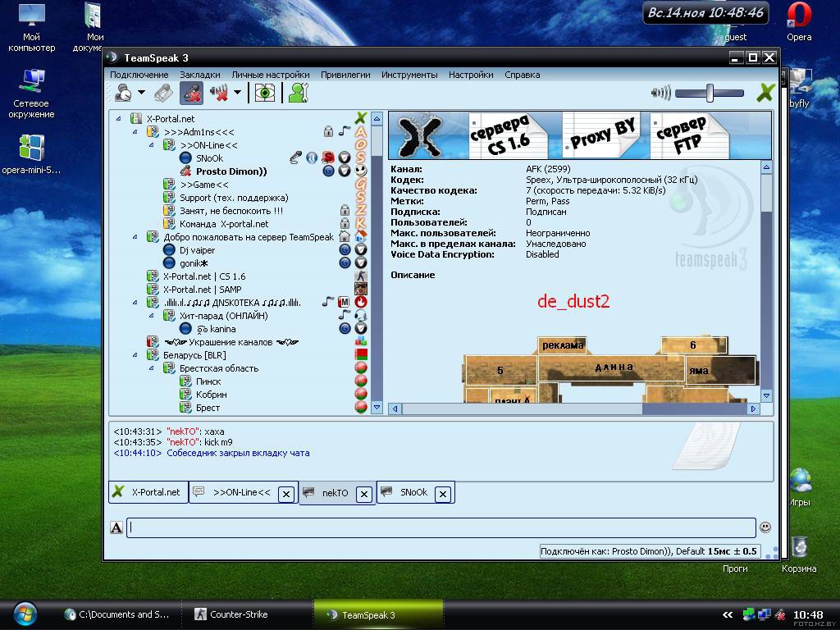Select the Пинск channel

208,381
